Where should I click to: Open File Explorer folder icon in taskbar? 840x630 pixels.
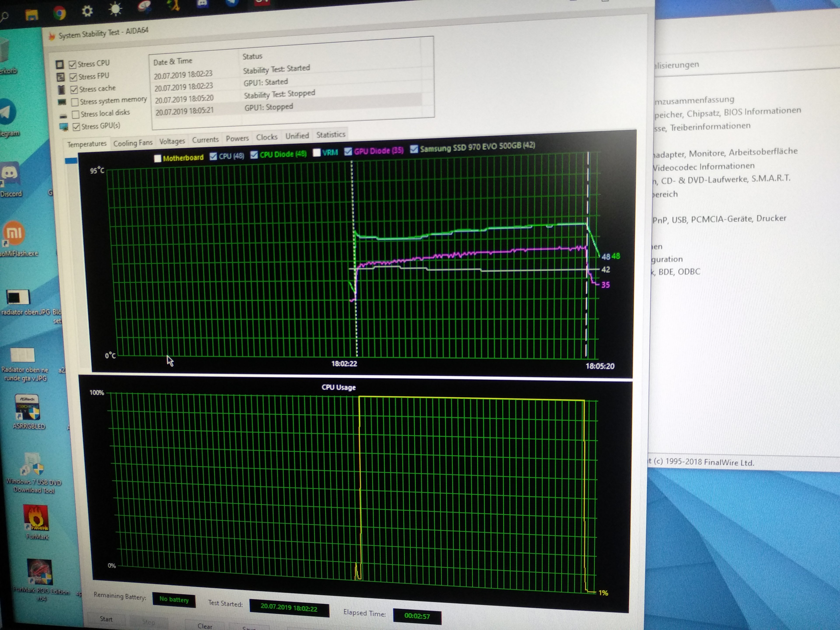point(31,15)
